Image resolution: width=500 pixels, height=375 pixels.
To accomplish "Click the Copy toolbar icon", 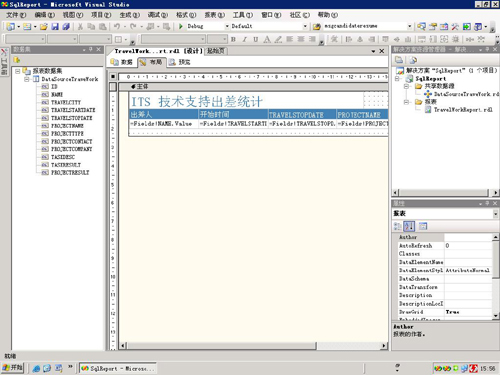I will [x=91, y=26].
